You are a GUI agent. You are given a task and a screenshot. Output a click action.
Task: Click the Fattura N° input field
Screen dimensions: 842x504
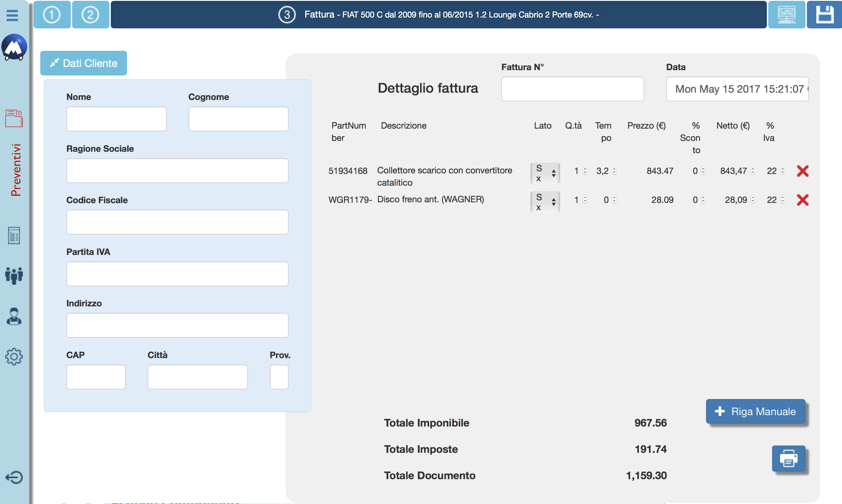pos(572,89)
